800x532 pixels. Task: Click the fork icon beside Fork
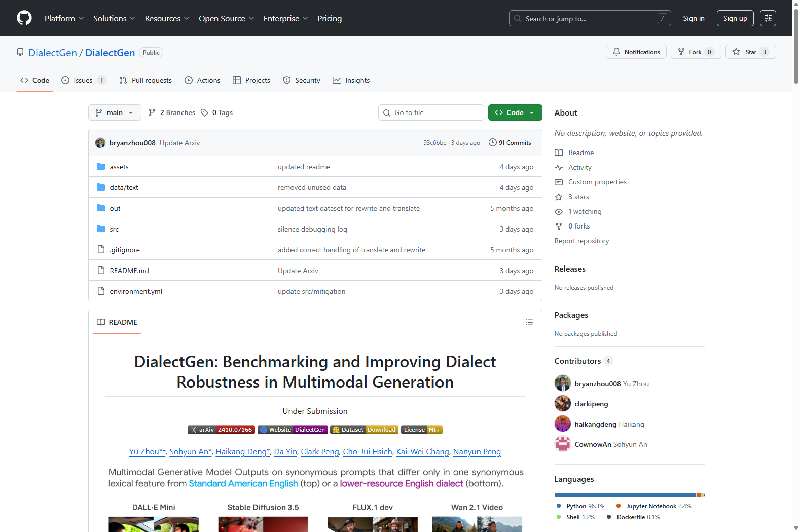point(681,52)
